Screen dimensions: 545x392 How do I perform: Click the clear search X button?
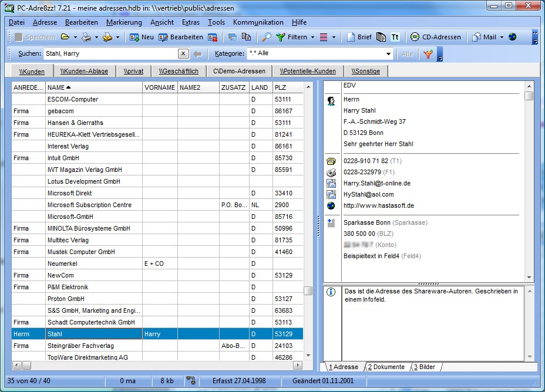point(183,54)
